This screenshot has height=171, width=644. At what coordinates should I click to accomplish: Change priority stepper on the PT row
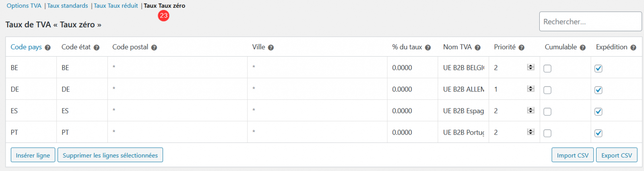(x=531, y=132)
